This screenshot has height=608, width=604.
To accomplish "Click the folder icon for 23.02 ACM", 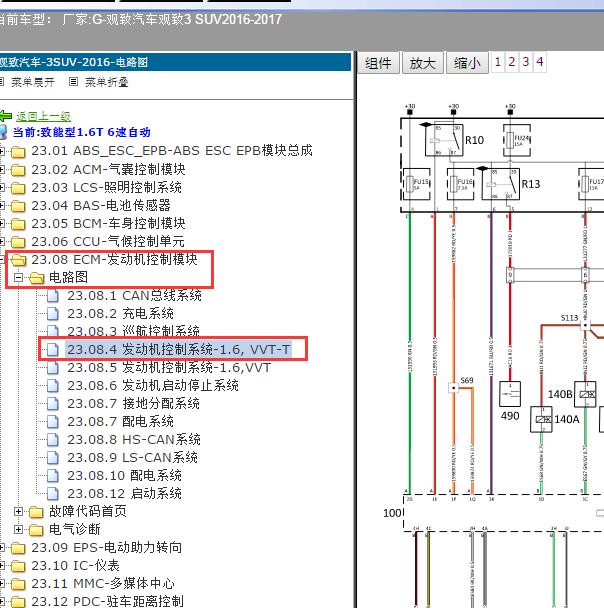I will point(18,169).
